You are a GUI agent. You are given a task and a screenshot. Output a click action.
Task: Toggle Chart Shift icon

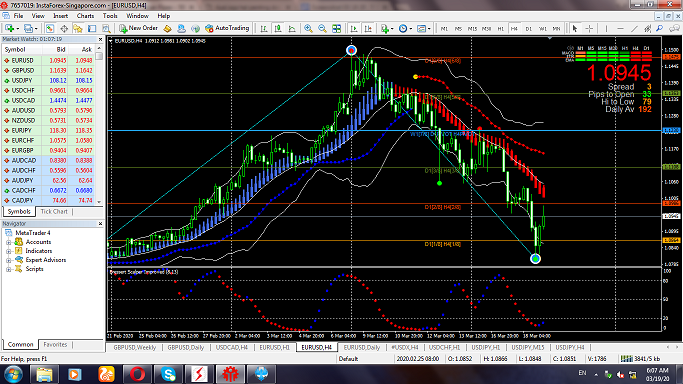coord(368,28)
